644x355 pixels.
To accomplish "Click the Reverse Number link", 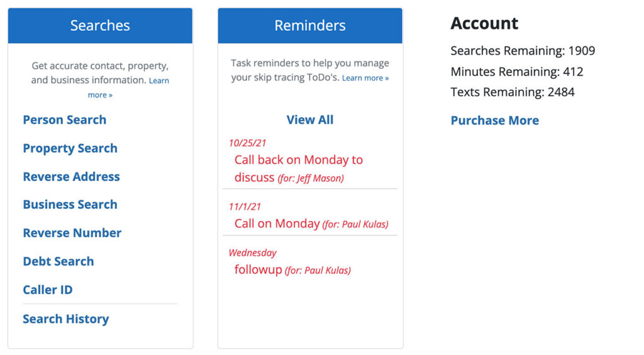I will [x=72, y=233].
